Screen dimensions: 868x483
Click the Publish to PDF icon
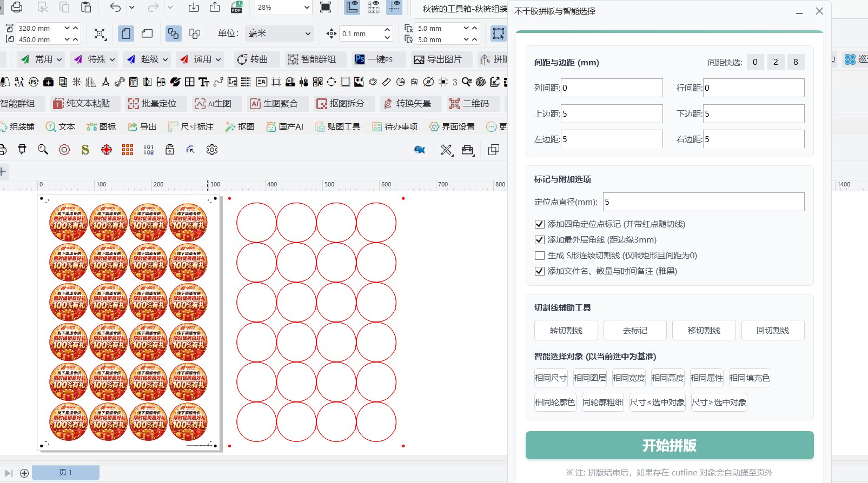[236, 7]
